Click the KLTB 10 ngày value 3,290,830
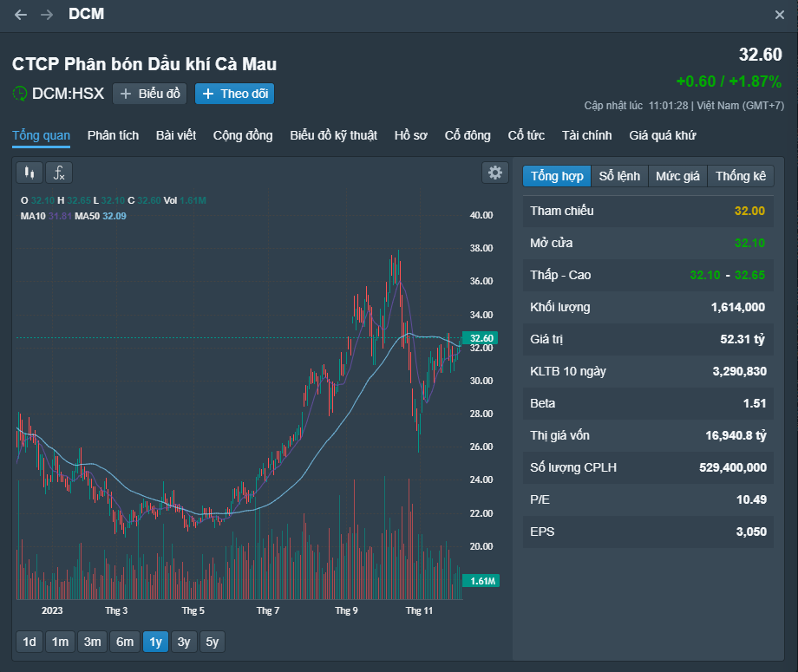 [x=739, y=371]
